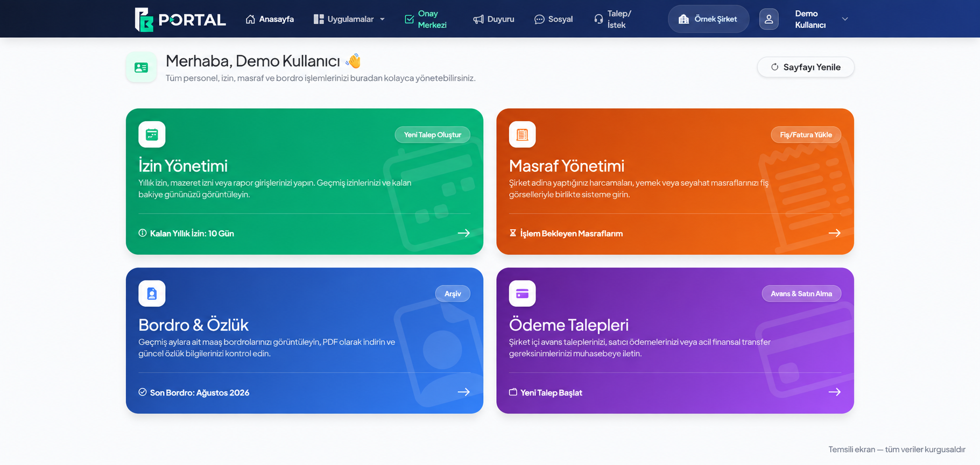980x465 pixels.
Task: Open Talep/İstek requests
Action: point(612,19)
